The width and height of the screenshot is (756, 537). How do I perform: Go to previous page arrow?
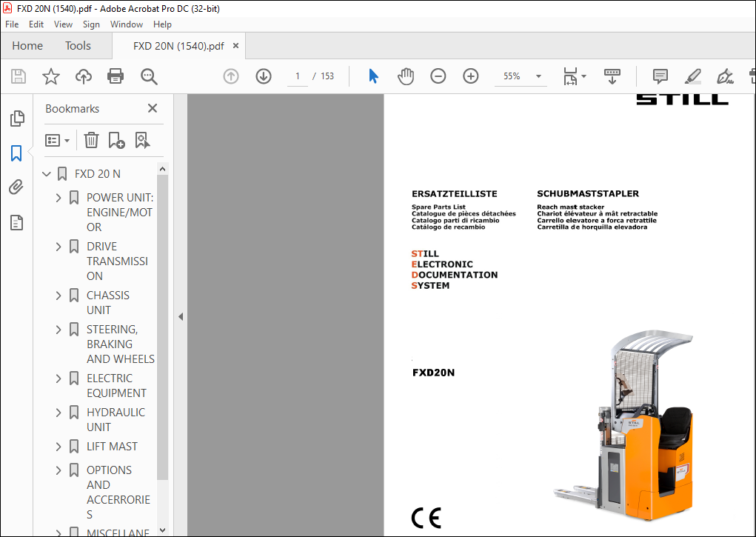[231, 76]
